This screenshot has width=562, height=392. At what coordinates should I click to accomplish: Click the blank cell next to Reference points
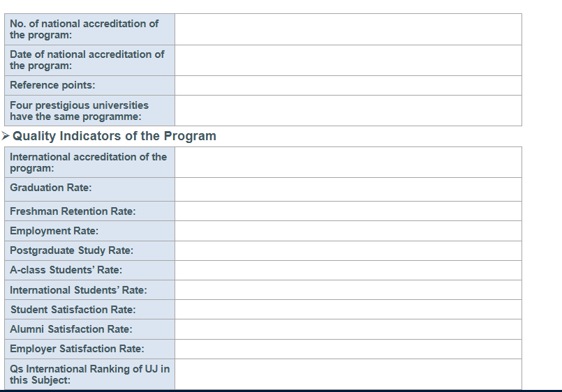[x=348, y=85]
